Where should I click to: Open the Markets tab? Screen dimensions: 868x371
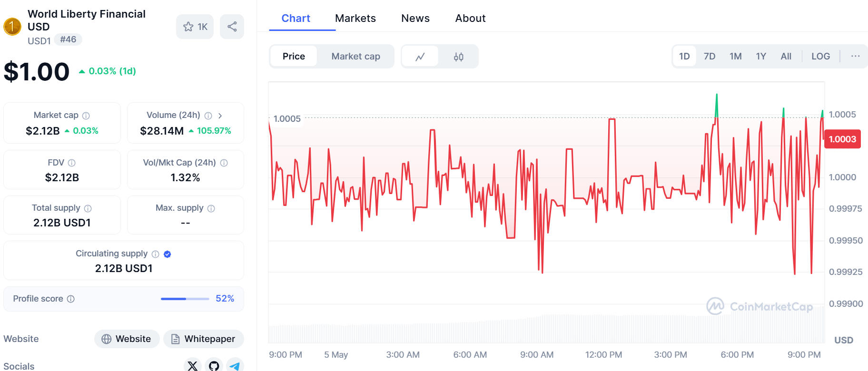(x=355, y=18)
